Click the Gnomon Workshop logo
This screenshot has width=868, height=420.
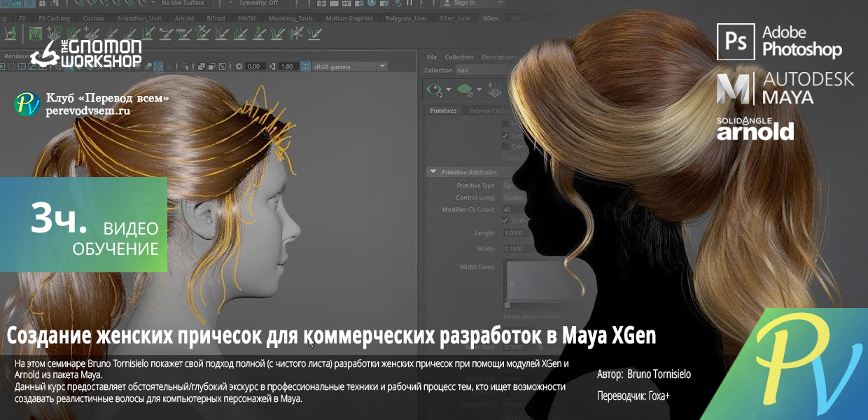tap(86, 55)
